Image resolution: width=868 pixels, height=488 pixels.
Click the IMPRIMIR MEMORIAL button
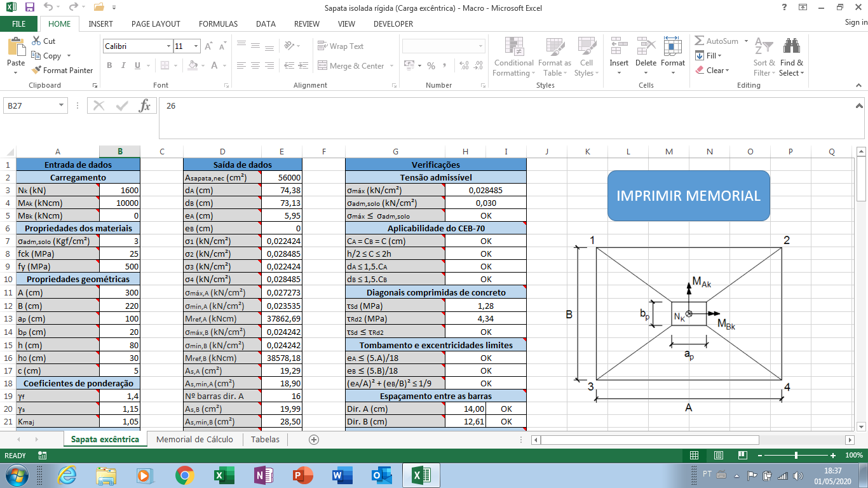click(x=688, y=195)
